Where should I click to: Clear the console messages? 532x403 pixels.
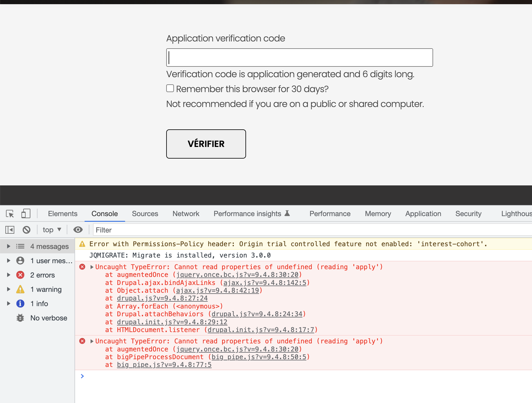27,230
